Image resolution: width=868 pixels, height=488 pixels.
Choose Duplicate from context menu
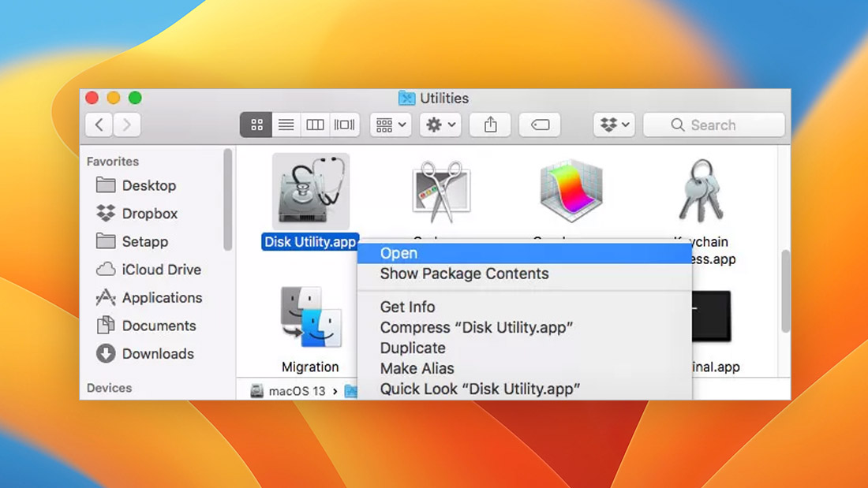(525, 348)
